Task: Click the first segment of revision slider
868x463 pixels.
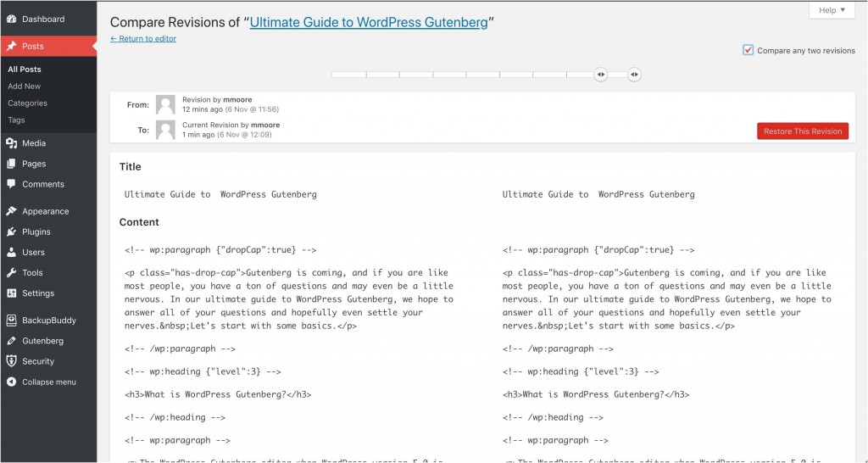Action: tap(348, 75)
